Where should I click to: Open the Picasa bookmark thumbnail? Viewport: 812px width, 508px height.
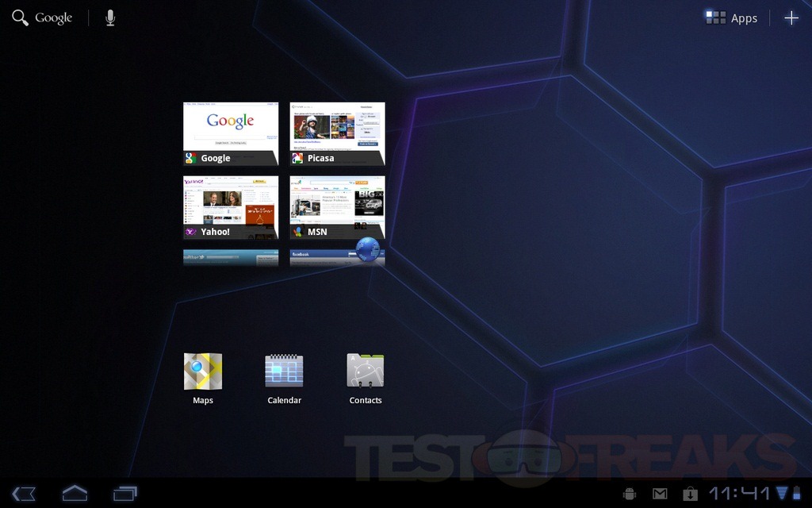pos(337,133)
